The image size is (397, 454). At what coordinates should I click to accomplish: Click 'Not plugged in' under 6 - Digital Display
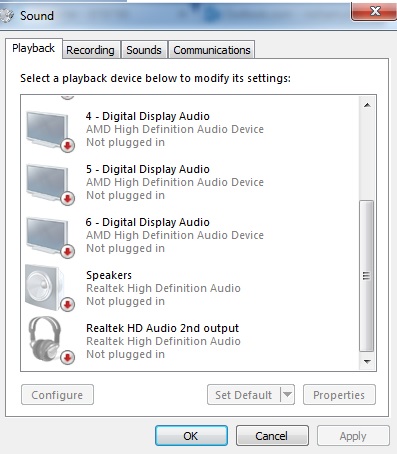(x=125, y=248)
